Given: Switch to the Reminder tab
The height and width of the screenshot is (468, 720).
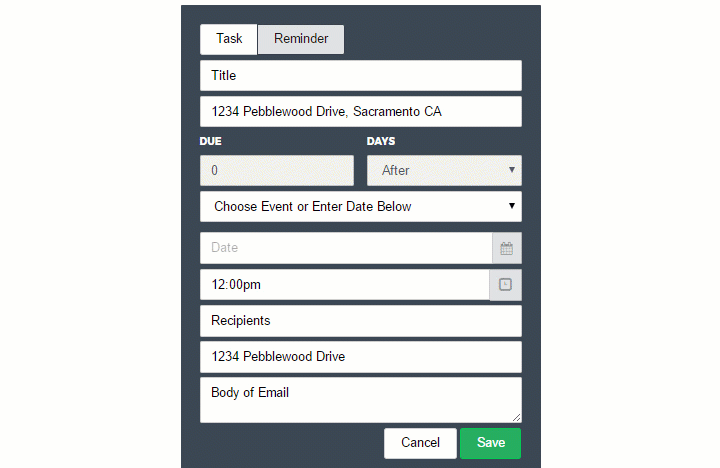Looking at the screenshot, I should 301,39.
